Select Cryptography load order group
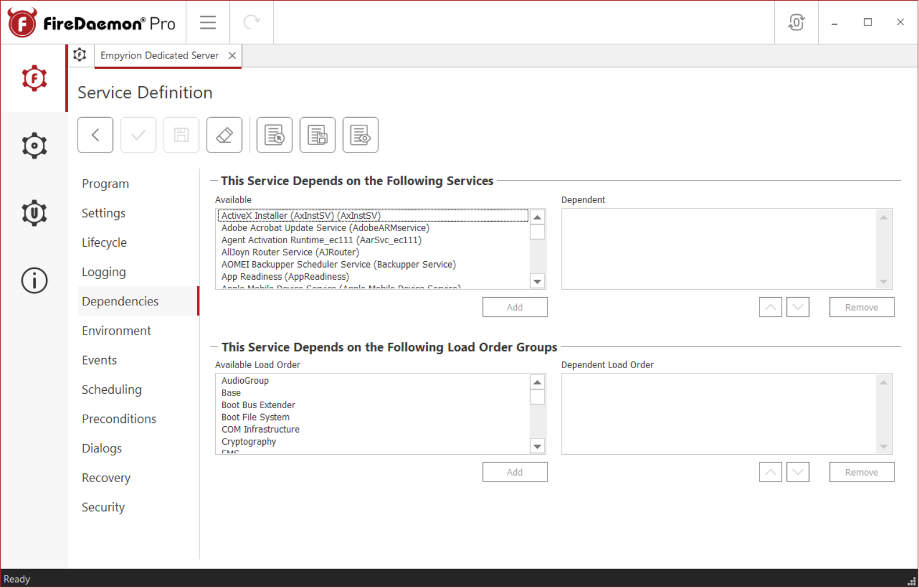This screenshot has height=588, width=919. pyautogui.click(x=373, y=442)
